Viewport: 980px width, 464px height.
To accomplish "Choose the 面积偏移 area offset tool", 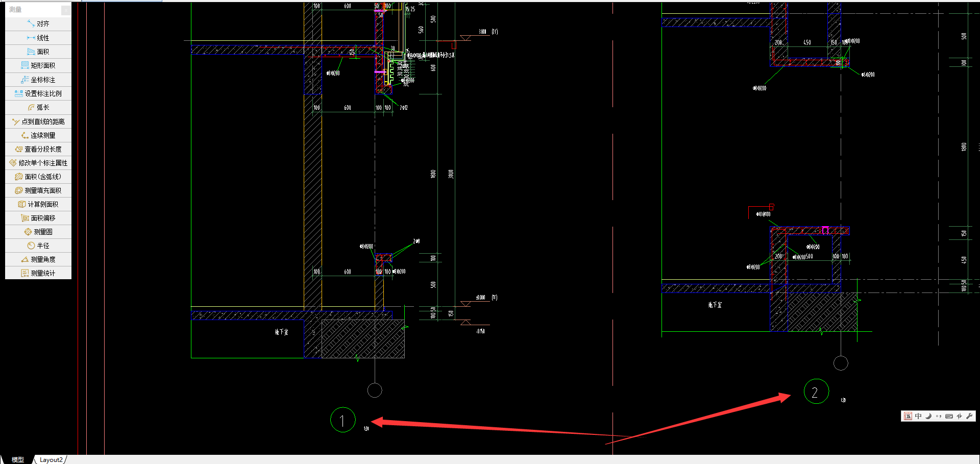I will point(38,218).
